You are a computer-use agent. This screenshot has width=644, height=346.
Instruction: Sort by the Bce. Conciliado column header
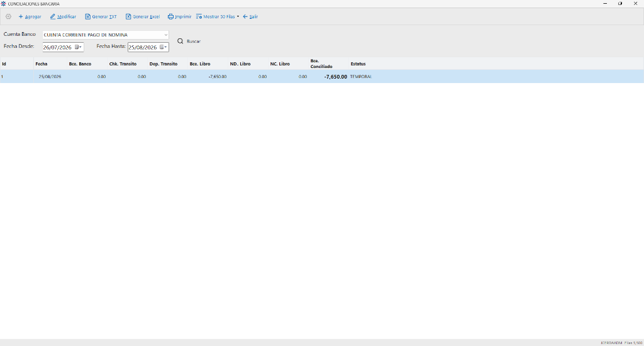click(x=329, y=64)
